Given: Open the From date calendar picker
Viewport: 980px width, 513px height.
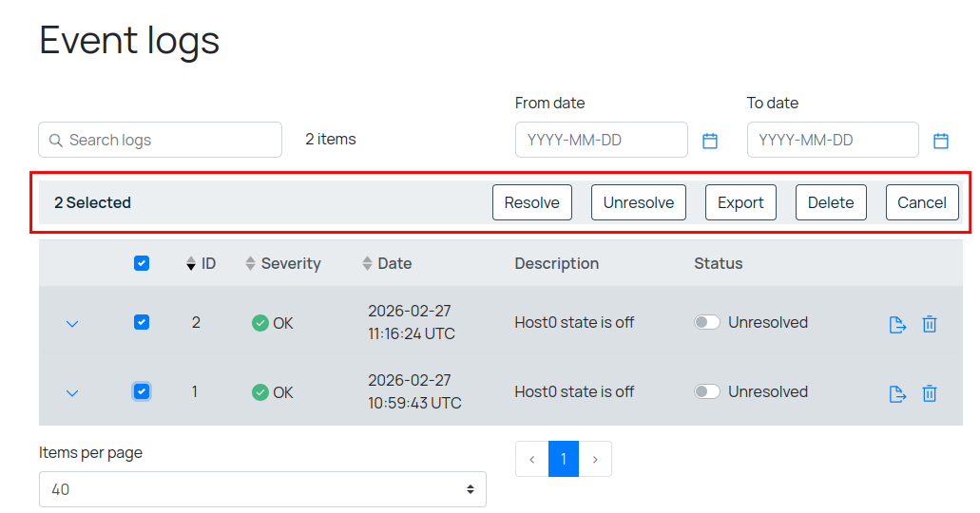Looking at the screenshot, I should (x=710, y=141).
